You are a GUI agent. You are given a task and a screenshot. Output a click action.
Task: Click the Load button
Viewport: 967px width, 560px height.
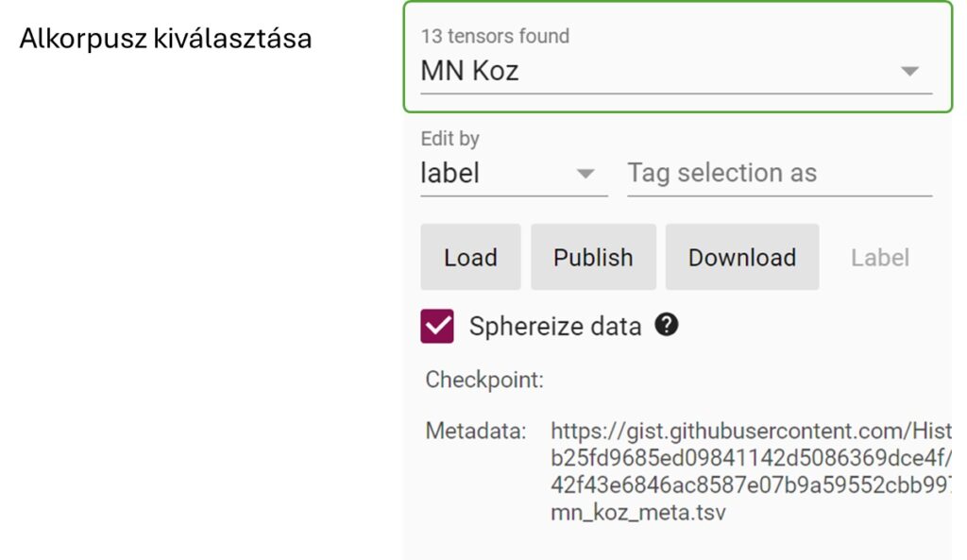click(x=470, y=257)
